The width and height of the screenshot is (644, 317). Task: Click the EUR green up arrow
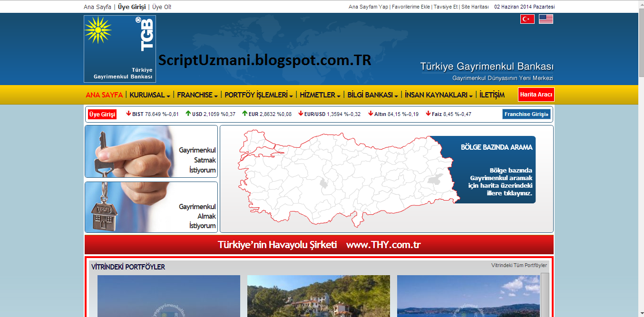(244, 114)
